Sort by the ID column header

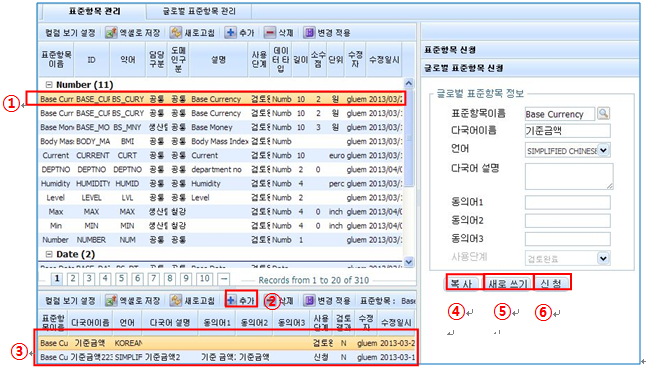point(91,60)
